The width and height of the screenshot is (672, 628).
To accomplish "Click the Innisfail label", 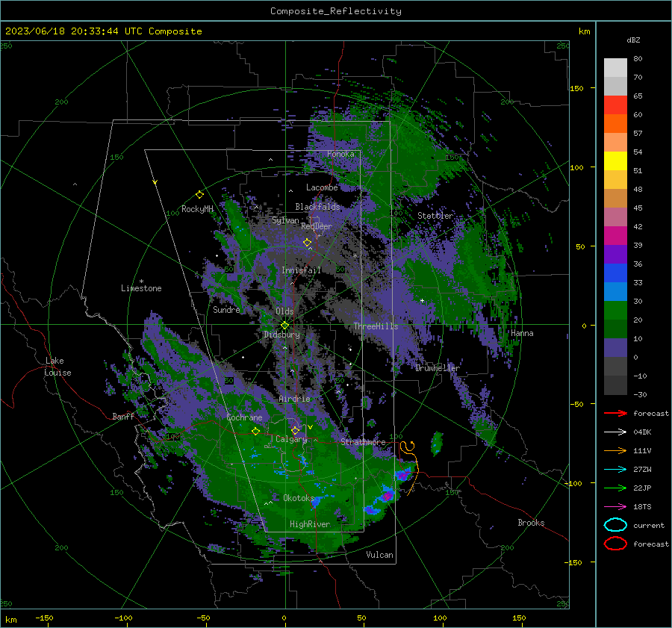I will 301,270.
